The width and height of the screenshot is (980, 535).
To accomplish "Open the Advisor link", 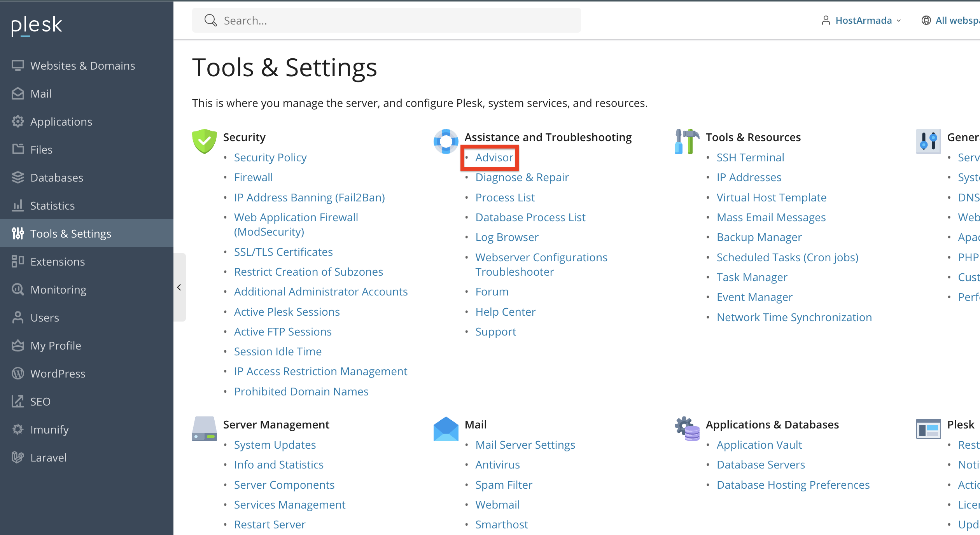I will click(494, 157).
